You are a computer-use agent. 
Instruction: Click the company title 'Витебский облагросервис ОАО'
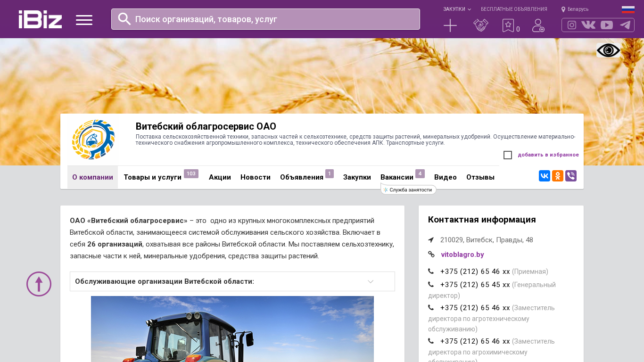(x=206, y=126)
